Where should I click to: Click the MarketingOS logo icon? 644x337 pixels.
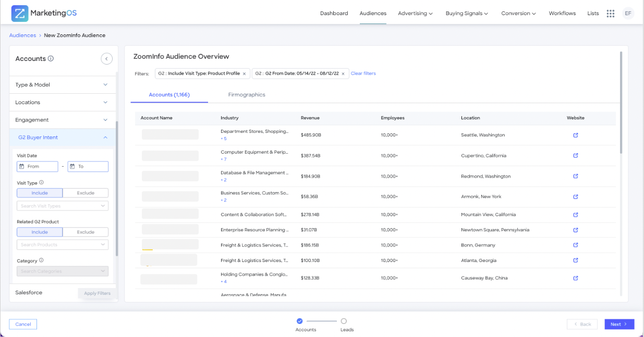20,13
